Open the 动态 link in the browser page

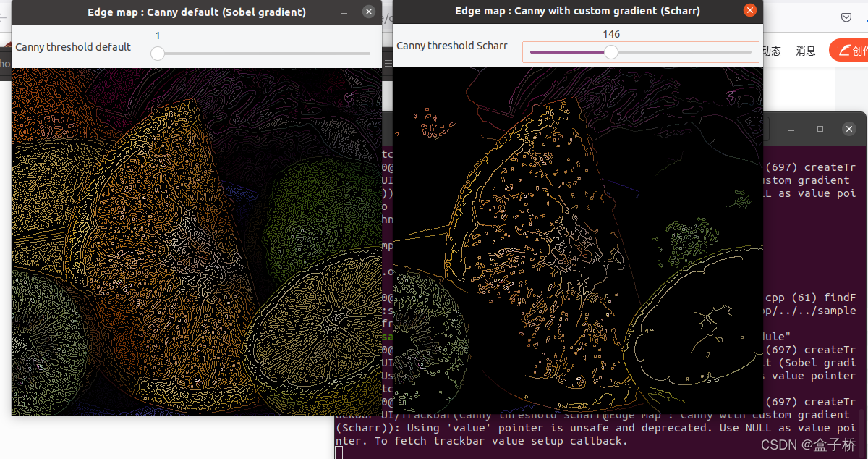point(771,51)
